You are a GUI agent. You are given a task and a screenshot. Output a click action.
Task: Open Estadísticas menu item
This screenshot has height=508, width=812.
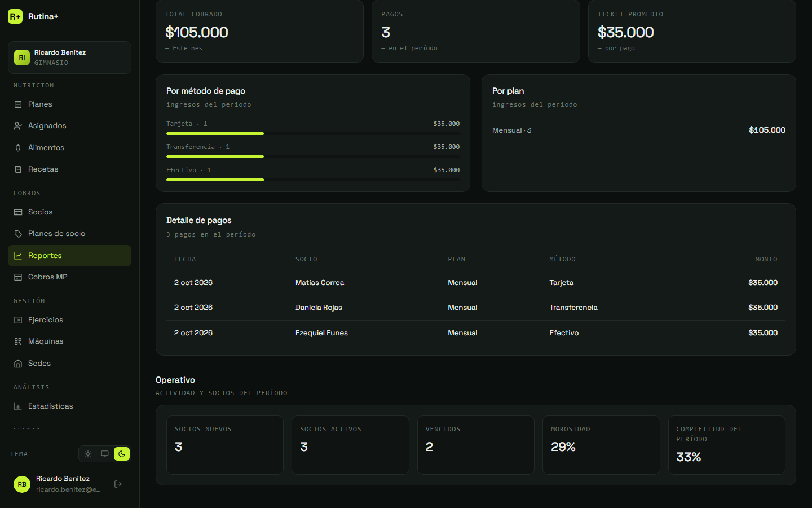pos(69,406)
